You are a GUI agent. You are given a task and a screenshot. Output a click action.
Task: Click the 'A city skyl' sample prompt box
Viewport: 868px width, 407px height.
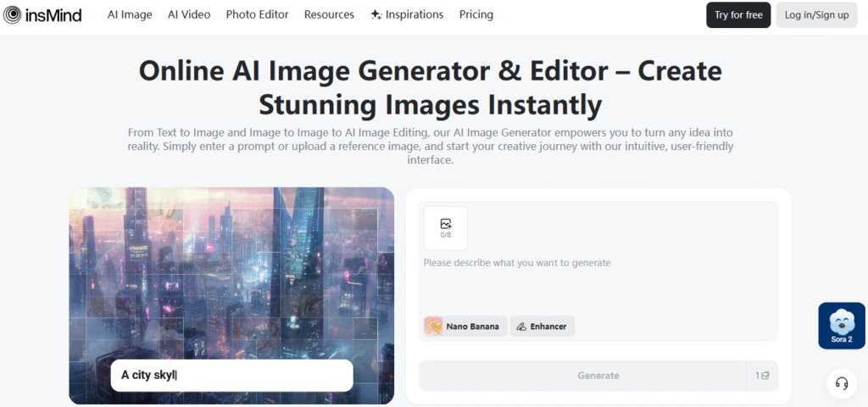click(231, 375)
